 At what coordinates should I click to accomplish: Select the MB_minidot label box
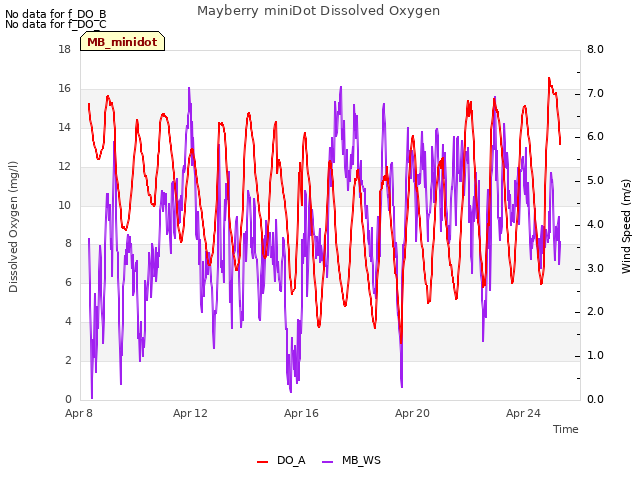(x=122, y=41)
